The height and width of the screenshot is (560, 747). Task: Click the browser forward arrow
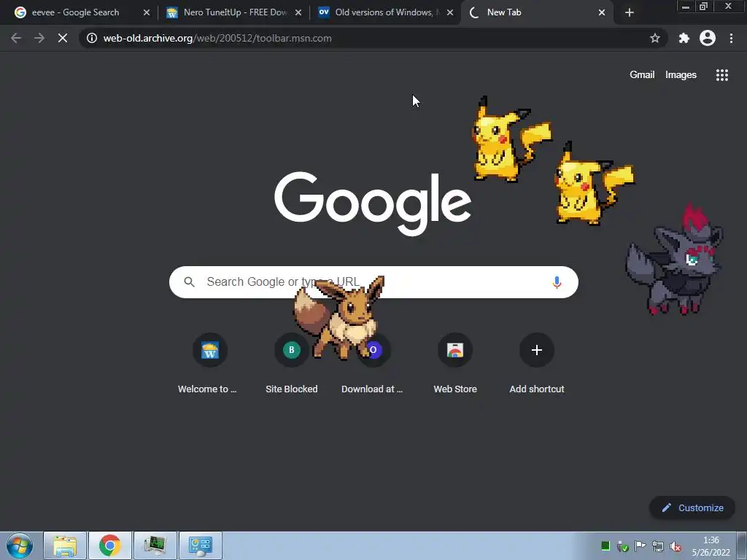tap(39, 38)
